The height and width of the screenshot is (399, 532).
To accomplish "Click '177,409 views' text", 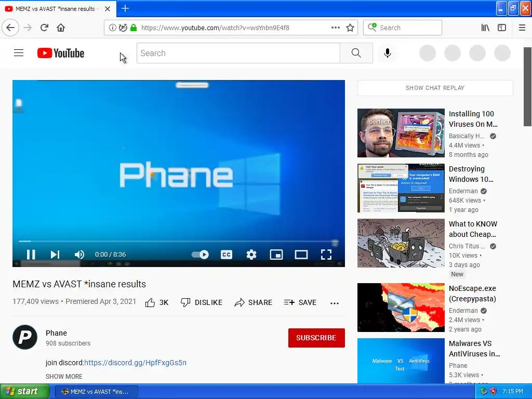I will pos(36,301).
